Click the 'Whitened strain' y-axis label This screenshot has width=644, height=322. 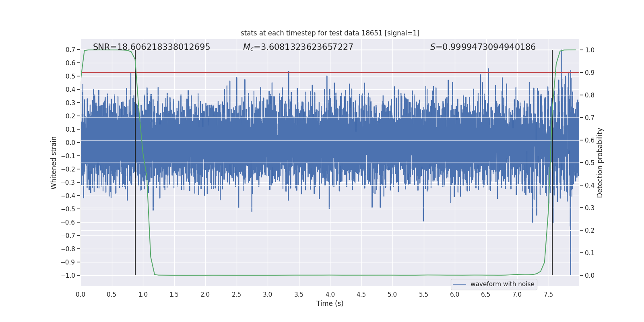pyautogui.click(x=54, y=163)
